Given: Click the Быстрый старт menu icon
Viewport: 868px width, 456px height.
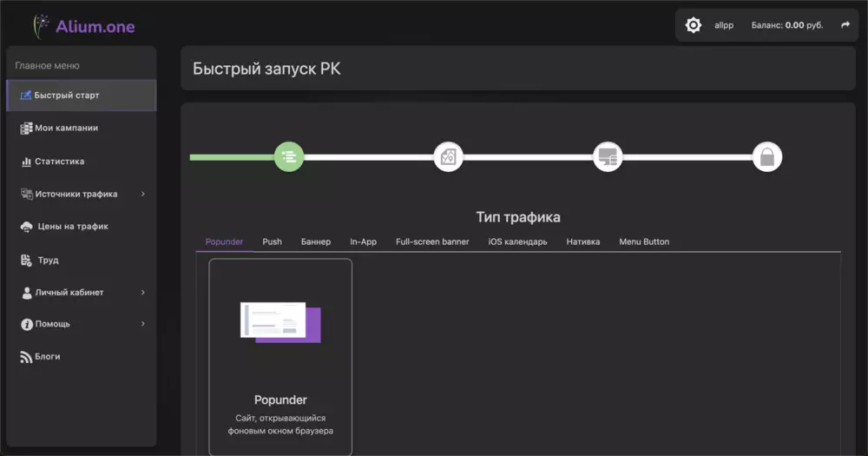Looking at the screenshot, I should tap(25, 96).
